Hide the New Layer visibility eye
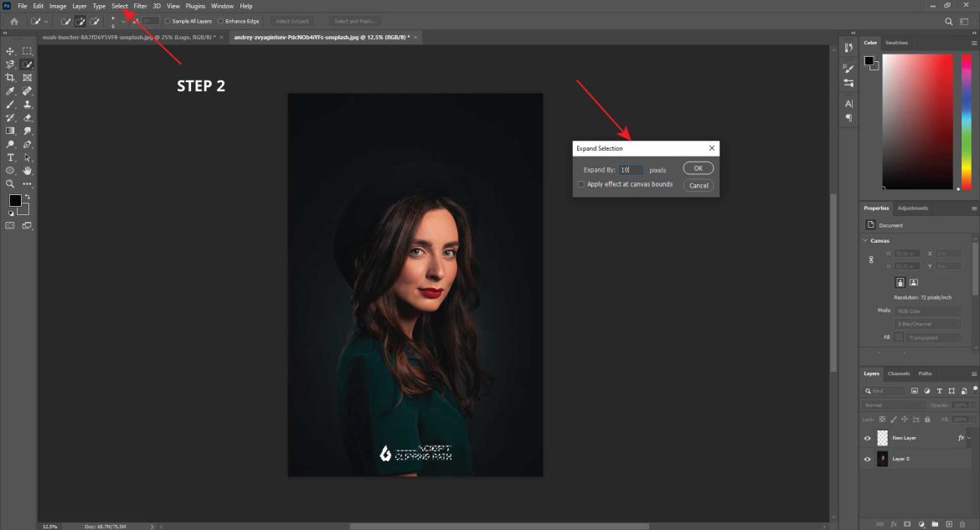Viewport: 980px width, 530px height. coord(868,438)
